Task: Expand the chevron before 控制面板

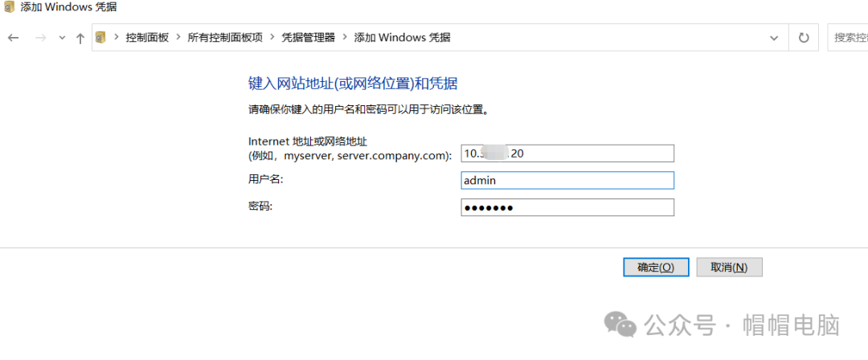Action: click(117, 37)
